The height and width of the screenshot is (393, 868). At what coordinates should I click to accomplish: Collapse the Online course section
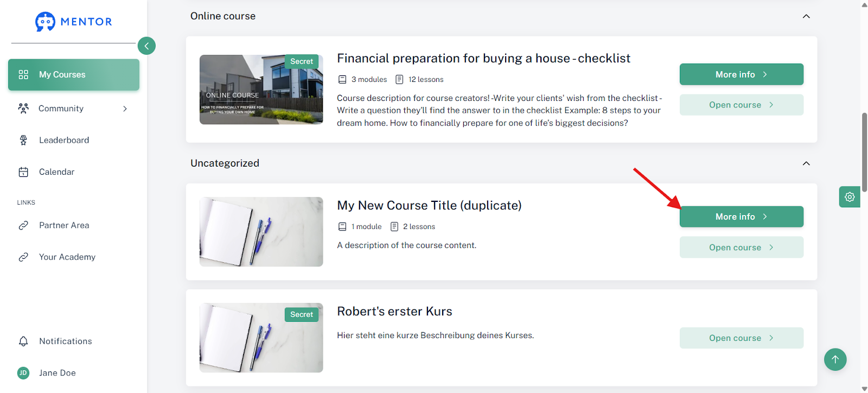(806, 16)
